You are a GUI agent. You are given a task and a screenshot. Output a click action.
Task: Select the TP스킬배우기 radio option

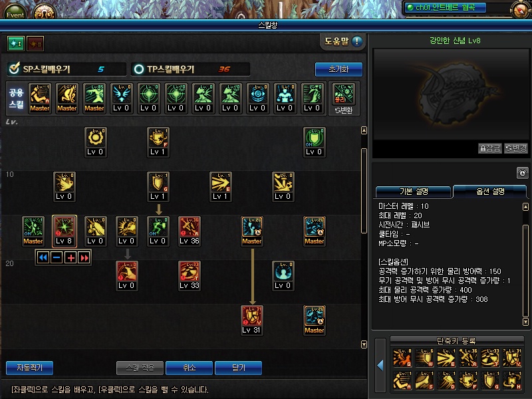(139, 69)
